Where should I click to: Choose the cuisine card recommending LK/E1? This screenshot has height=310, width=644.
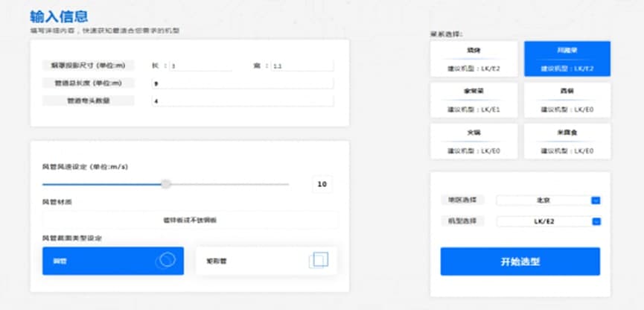474,101
